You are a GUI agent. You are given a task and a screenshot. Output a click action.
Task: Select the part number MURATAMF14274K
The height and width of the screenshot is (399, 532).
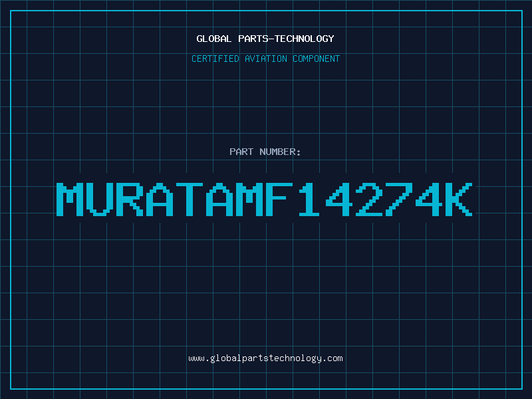point(264,199)
